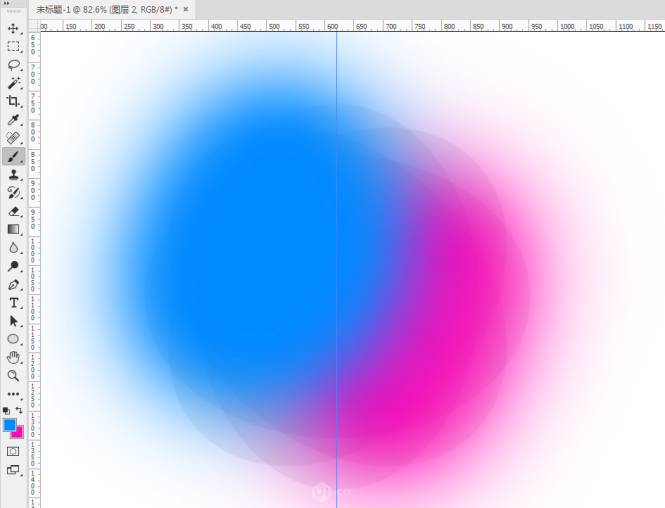Activate the Zoom magnifier tool

tap(14, 375)
